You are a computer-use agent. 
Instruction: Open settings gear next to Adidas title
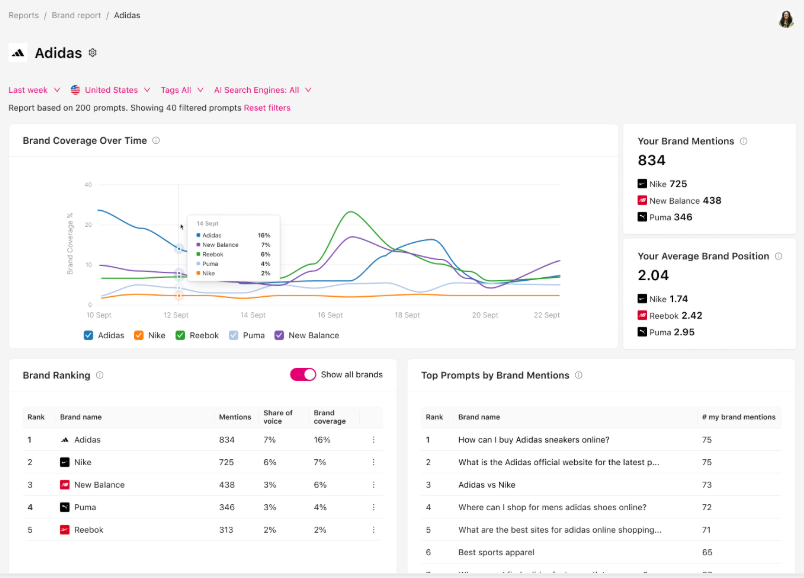pos(93,53)
